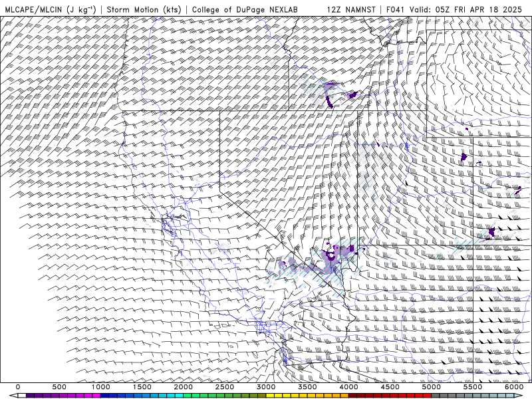Screen dimensions: 532x399
Task: Click the 4500 label on the color scale
Action: (x=390, y=387)
